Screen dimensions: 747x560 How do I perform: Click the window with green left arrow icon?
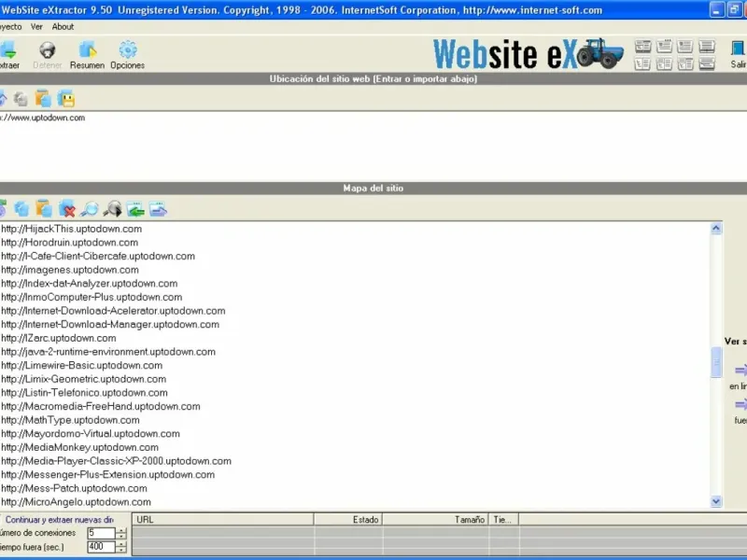point(135,208)
